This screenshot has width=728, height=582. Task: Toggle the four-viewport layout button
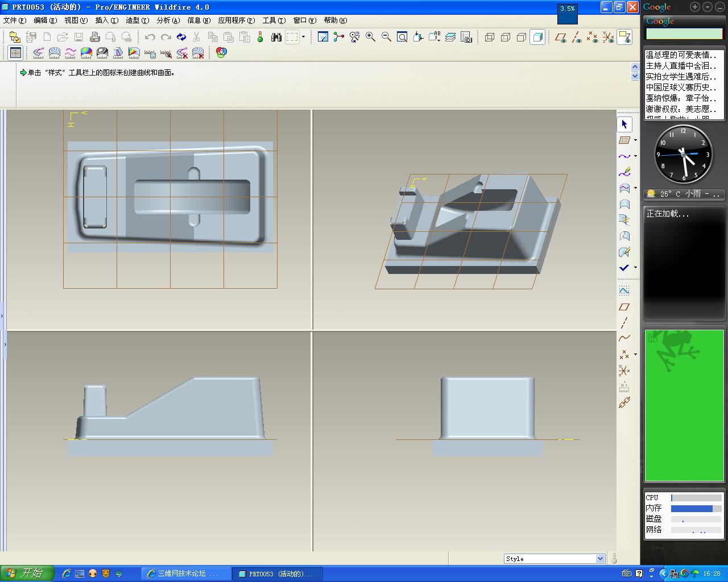[x=16, y=53]
